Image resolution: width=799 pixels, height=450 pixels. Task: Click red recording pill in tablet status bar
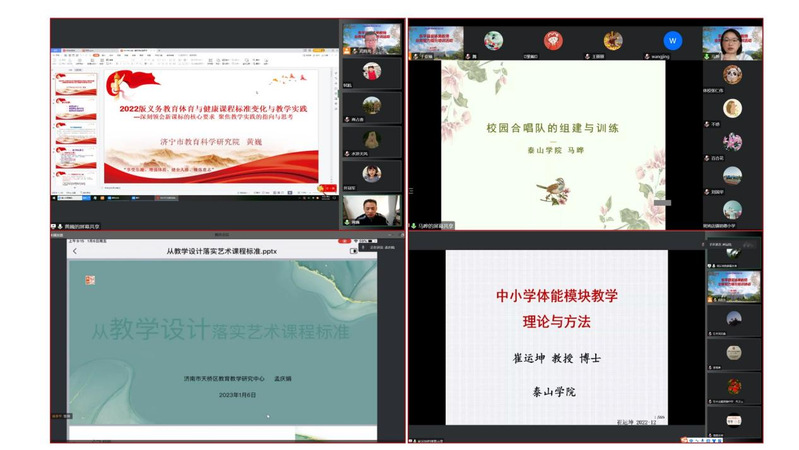coord(344,241)
